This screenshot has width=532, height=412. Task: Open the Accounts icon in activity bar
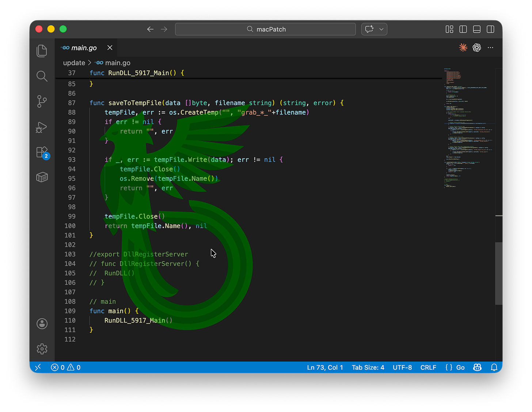pos(42,324)
